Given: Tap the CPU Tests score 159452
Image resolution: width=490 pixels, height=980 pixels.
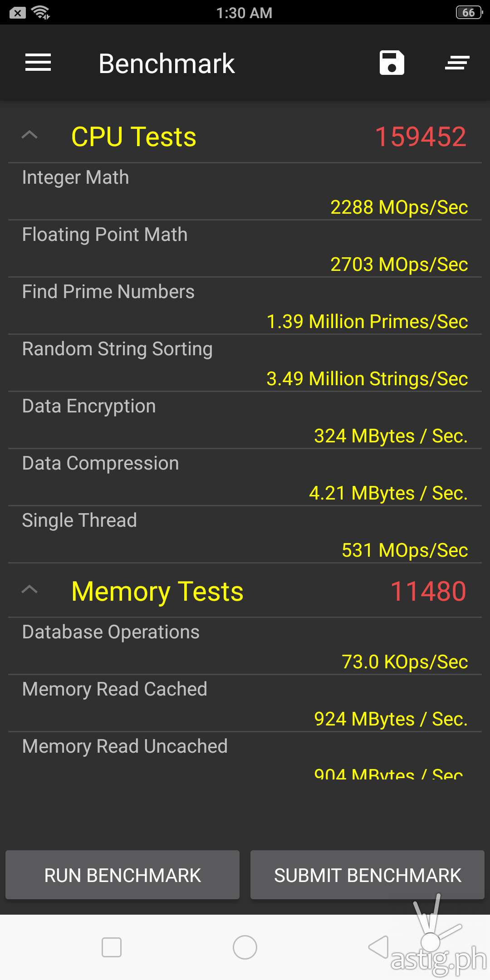Looking at the screenshot, I should point(421,137).
